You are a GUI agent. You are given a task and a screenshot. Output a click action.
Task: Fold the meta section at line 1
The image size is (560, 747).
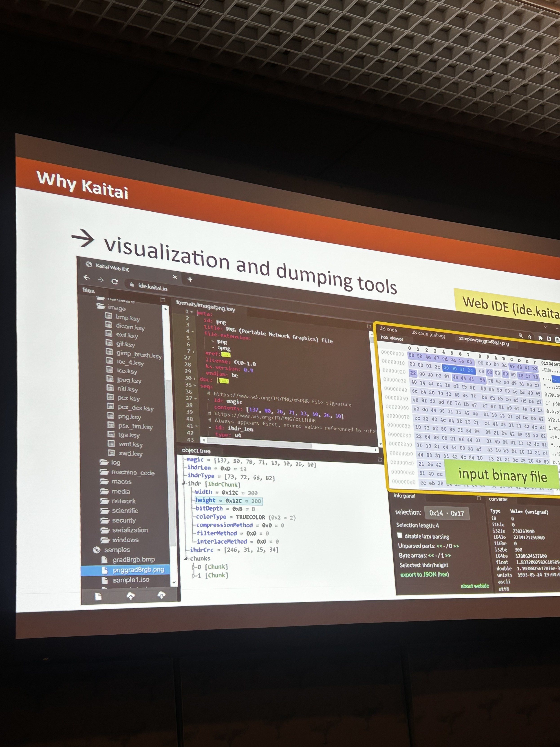pos(191,312)
